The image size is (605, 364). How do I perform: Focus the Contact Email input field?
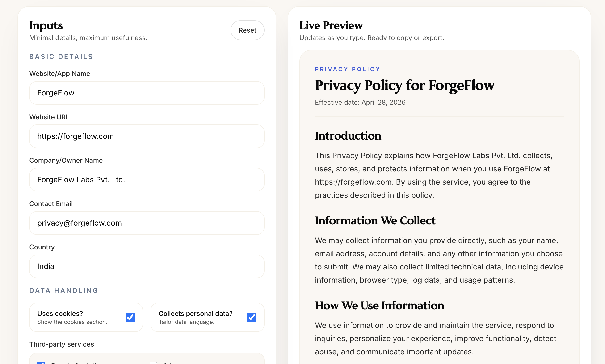tap(147, 223)
